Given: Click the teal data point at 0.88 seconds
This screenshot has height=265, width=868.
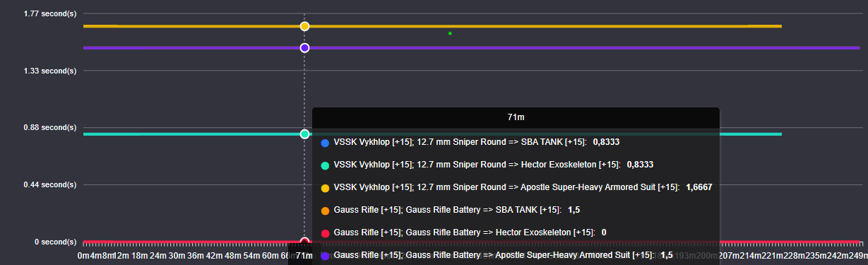Looking at the screenshot, I should coord(304,134).
